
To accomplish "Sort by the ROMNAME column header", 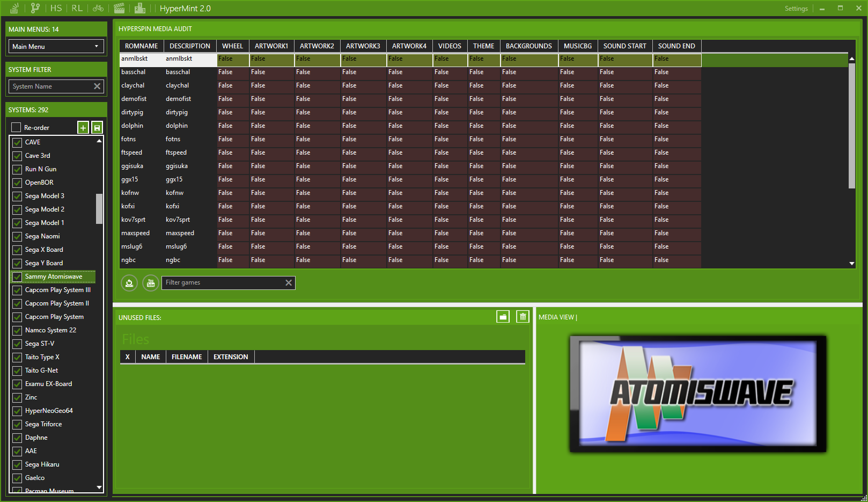I will point(141,46).
